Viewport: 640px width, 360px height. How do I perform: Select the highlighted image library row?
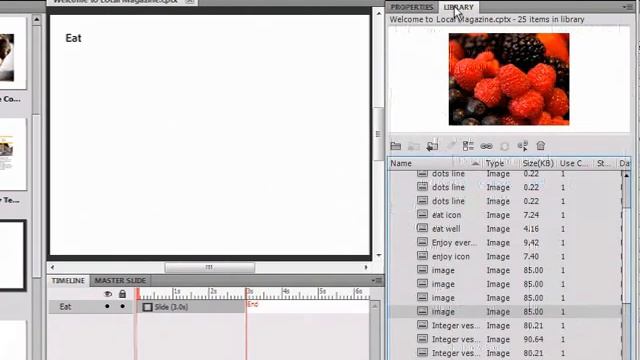point(504,311)
